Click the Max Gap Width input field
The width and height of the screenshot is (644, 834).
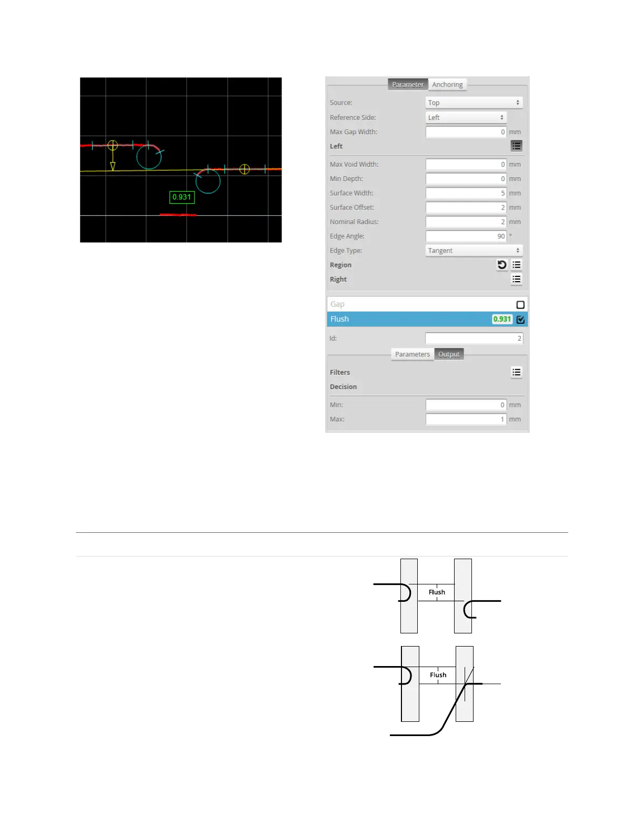coord(466,132)
